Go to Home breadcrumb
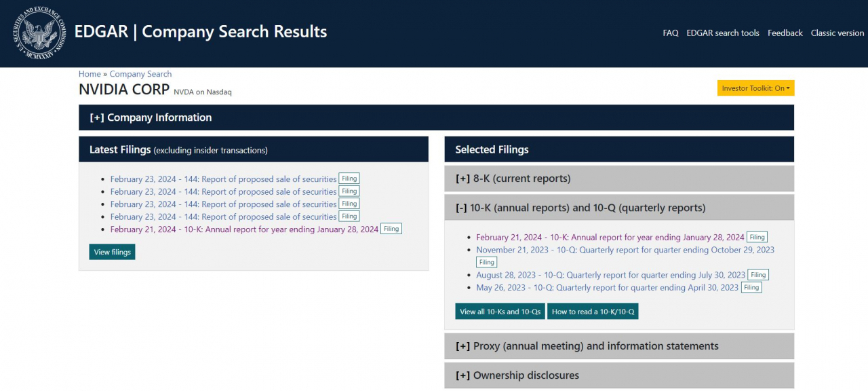The height and width of the screenshot is (391, 868). coord(90,74)
